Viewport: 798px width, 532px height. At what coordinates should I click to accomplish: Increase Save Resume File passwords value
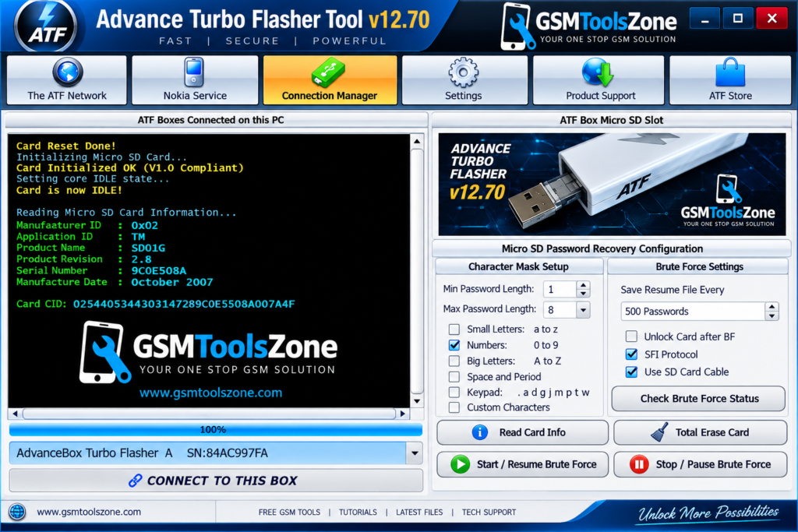(772, 307)
